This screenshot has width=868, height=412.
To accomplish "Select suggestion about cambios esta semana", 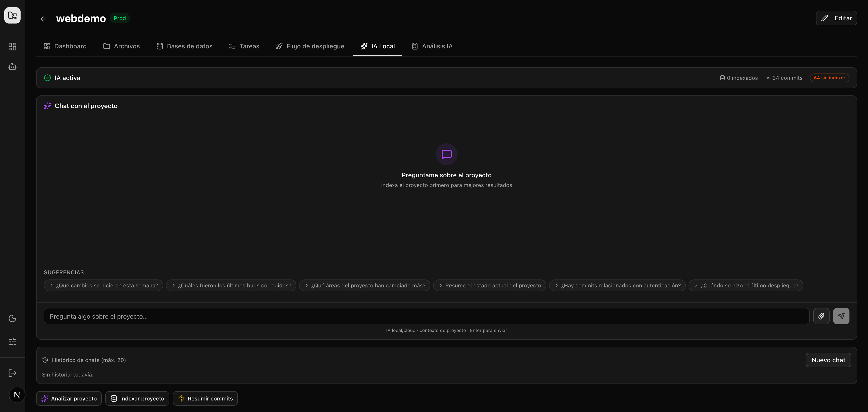I will point(104,286).
